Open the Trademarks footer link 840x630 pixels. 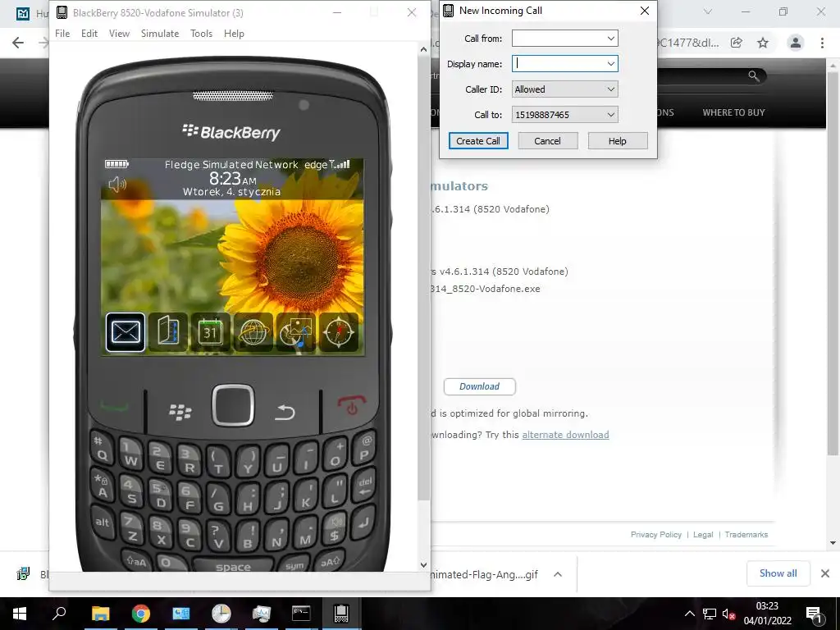click(x=746, y=535)
